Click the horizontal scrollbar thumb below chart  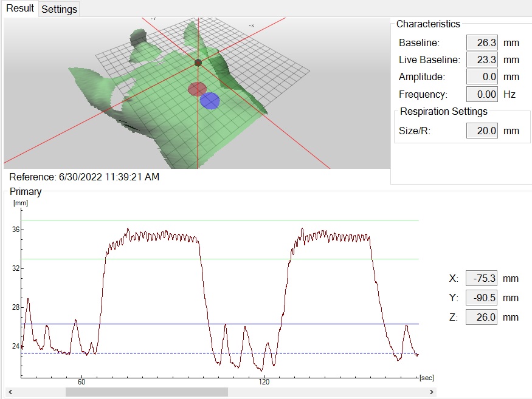click(x=146, y=392)
